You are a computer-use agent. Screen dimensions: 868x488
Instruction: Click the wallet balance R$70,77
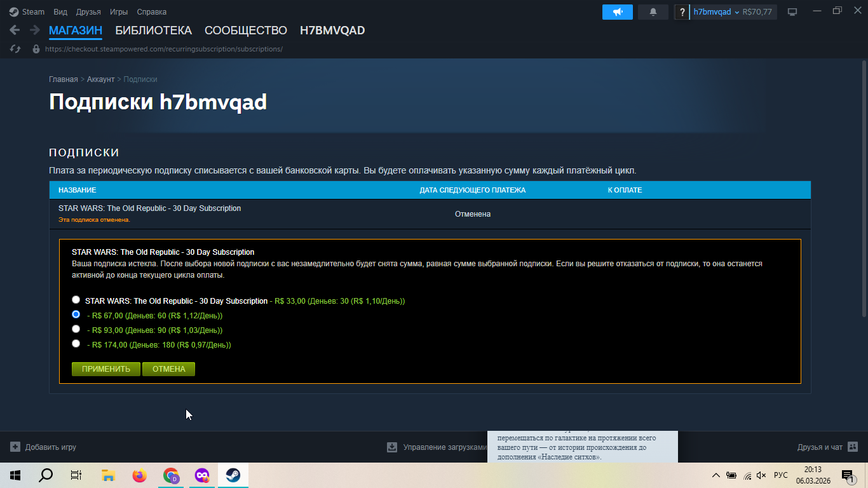point(757,12)
